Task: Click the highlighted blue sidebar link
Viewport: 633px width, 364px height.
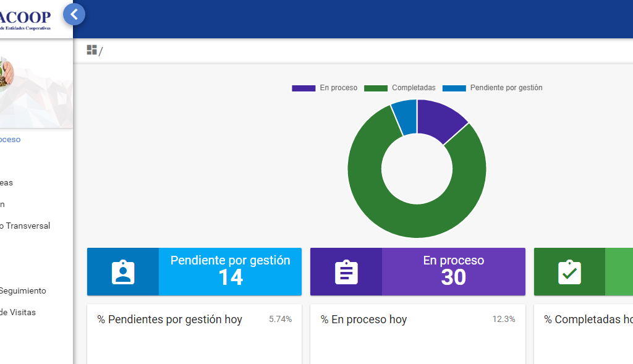Action: 10,139
